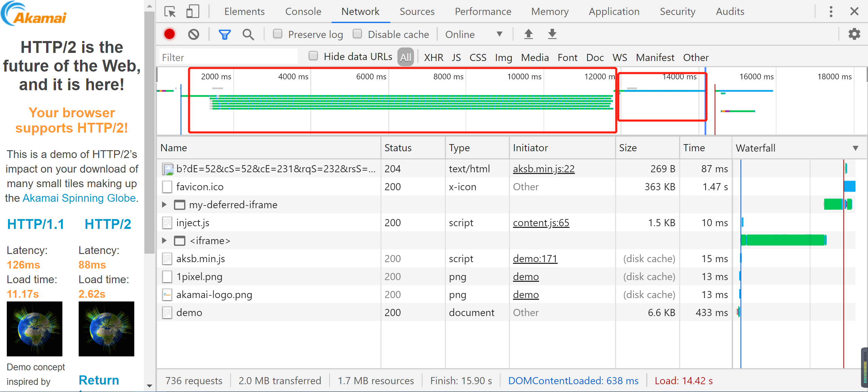Filter requests by JS
The width and height of the screenshot is (868, 392).
click(456, 57)
